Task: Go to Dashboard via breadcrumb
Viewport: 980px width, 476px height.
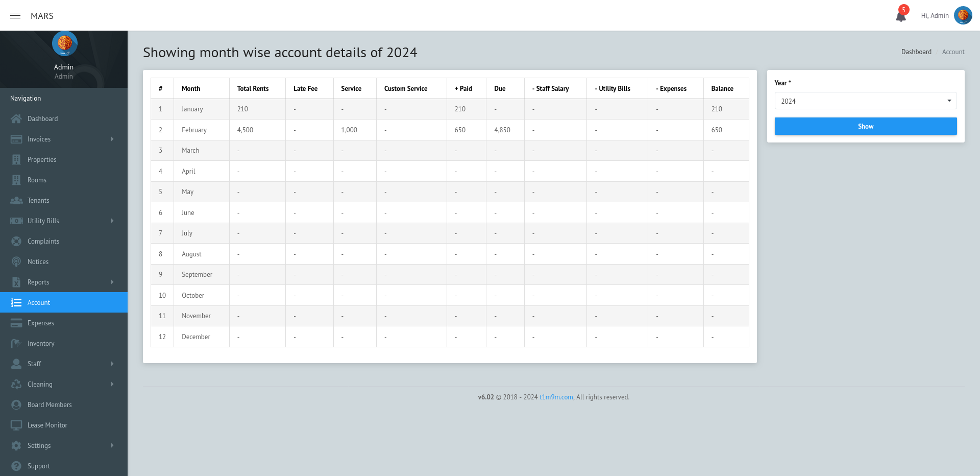Action: point(916,52)
